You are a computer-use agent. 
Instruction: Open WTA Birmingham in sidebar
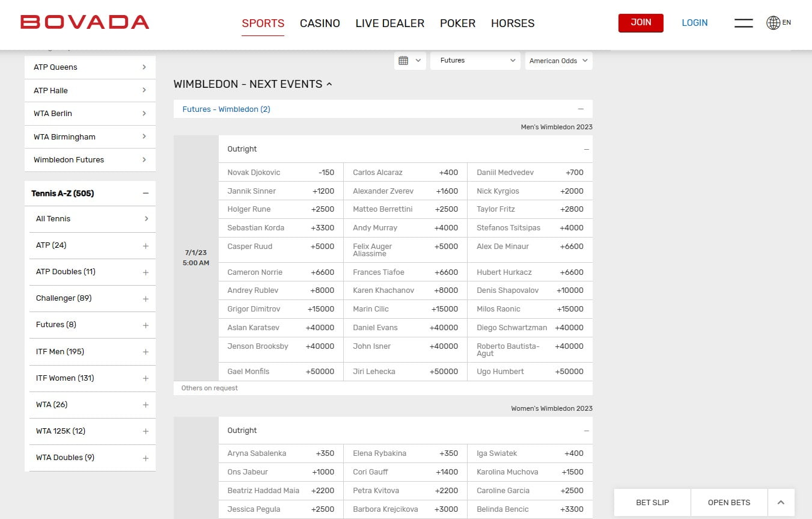[x=90, y=137]
